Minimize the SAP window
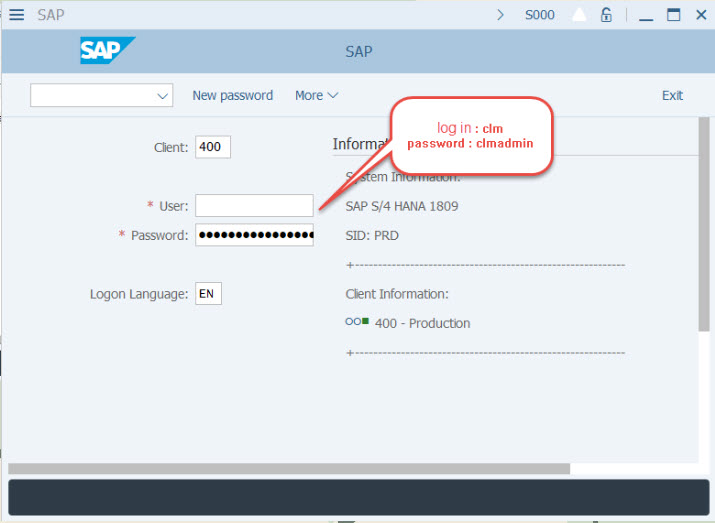Viewport: 715px width, 523px height. tap(646, 19)
